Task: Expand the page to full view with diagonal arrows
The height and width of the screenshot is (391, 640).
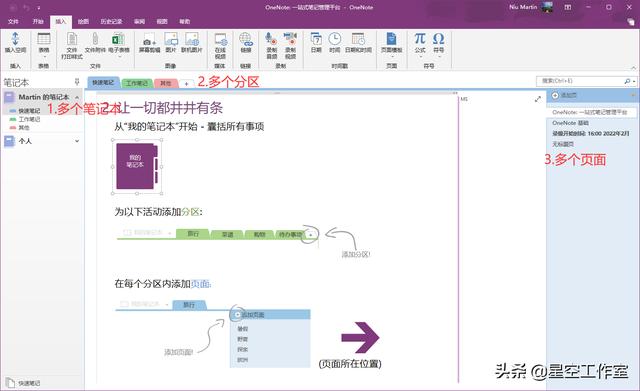Action: pyautogui.click(x=538, y=99)
